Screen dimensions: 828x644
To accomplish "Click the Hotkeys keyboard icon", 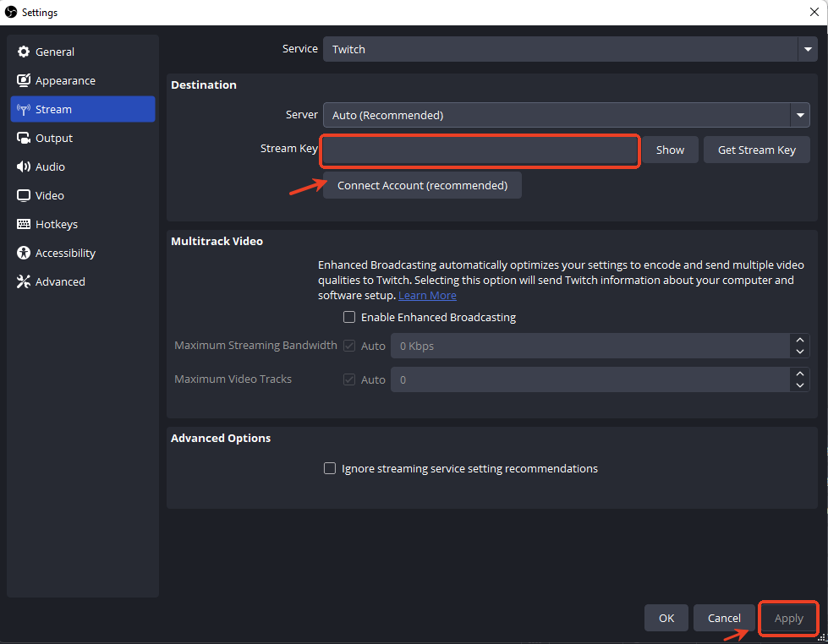I will (24, 225).
